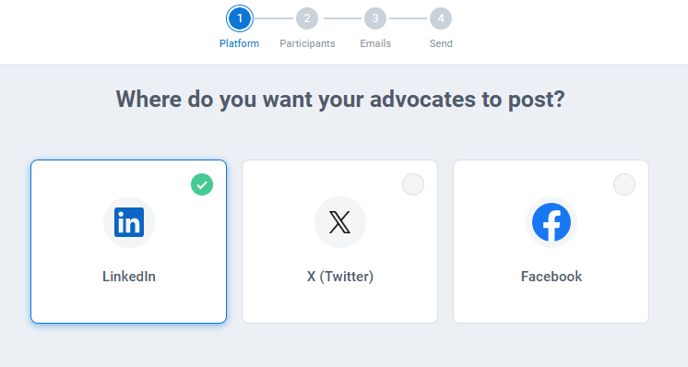The width and height of the screenshot is (688, 367).
Task: Go to step 2 circle in the stepper
Action: coord(307,18)
